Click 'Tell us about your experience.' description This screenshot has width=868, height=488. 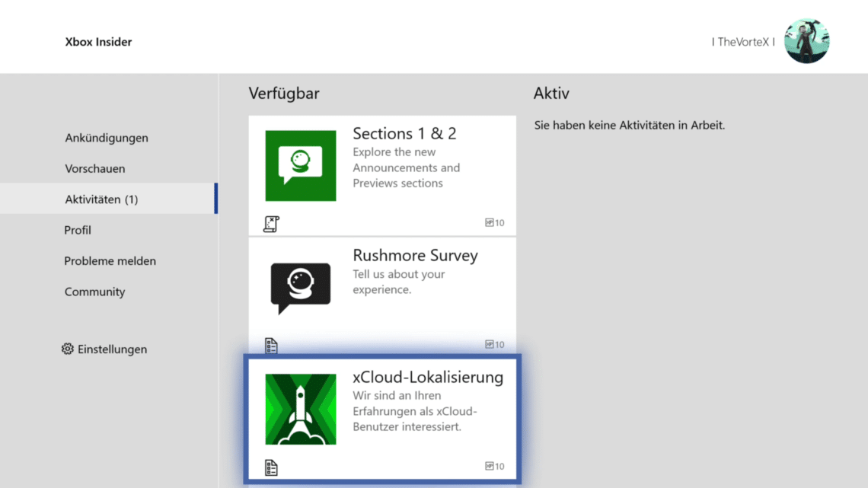pos(399,282)
